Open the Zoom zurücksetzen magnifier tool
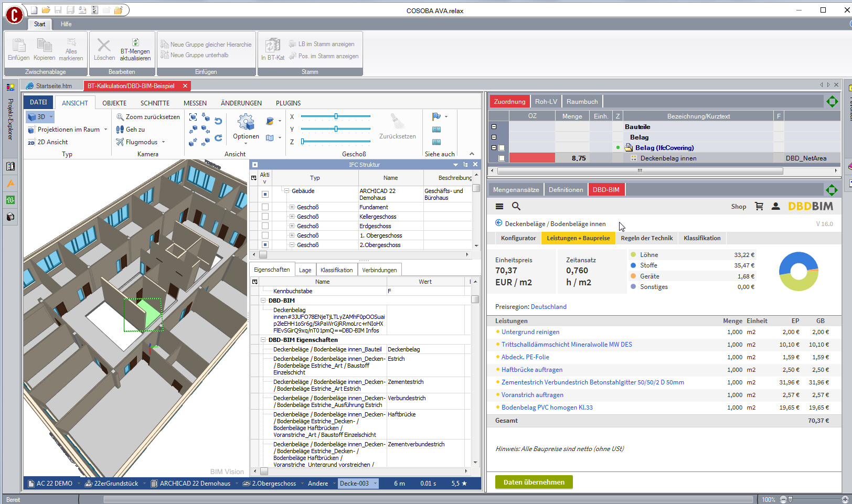 (x=120, y=116)
